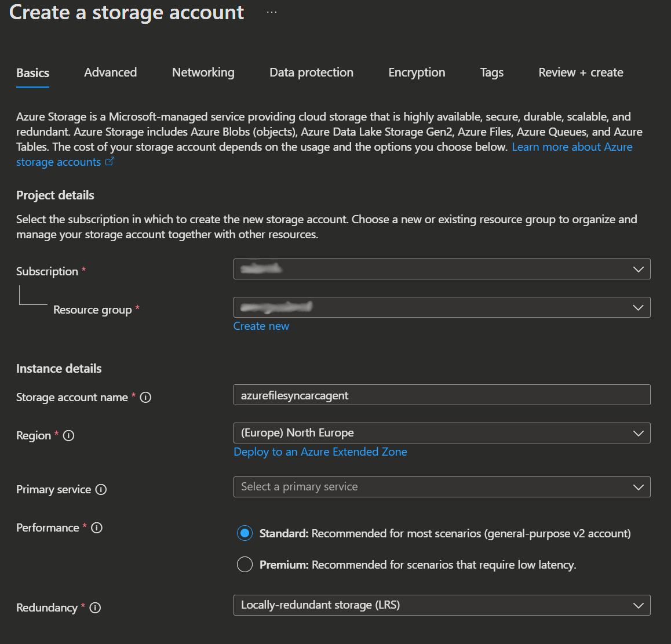Open the Resource group dropdown
The image size is (671, 644).
coord(442,307)
